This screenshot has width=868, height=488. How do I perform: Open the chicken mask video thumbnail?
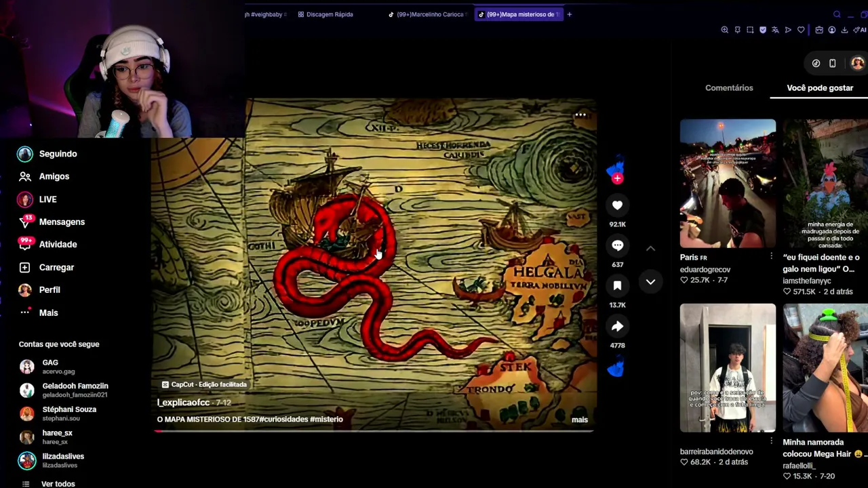click(x=825, y=184)
